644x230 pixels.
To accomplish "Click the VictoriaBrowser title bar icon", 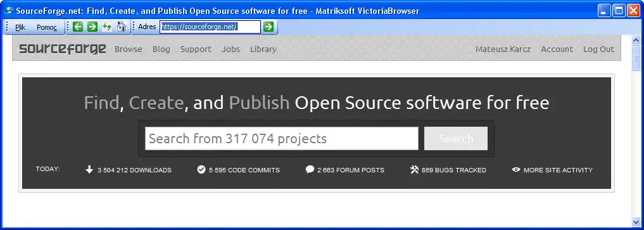I will [9, 10].
